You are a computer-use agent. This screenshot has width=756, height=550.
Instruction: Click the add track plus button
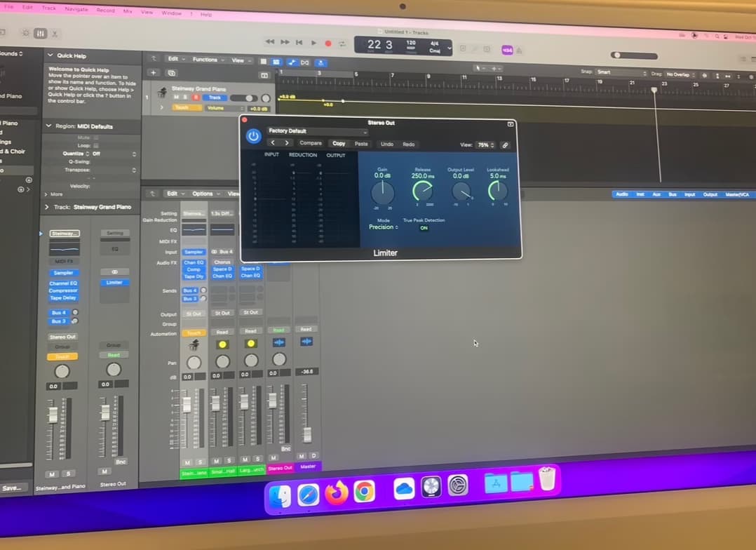pyautogui.click(x=154, y=73)
